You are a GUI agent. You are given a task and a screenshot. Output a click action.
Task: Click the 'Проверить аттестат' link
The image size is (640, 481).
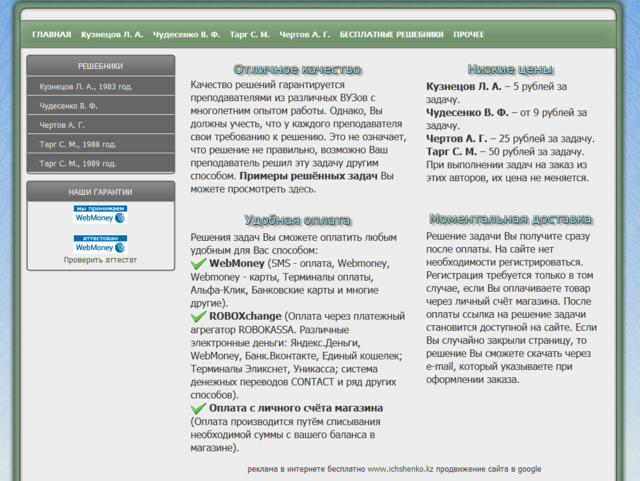[x=100, y=260]
